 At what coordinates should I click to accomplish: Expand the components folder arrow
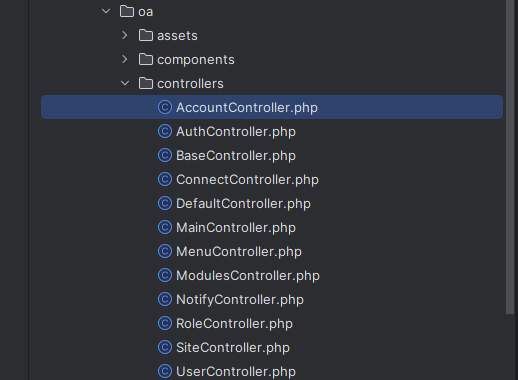click(125, 59)
